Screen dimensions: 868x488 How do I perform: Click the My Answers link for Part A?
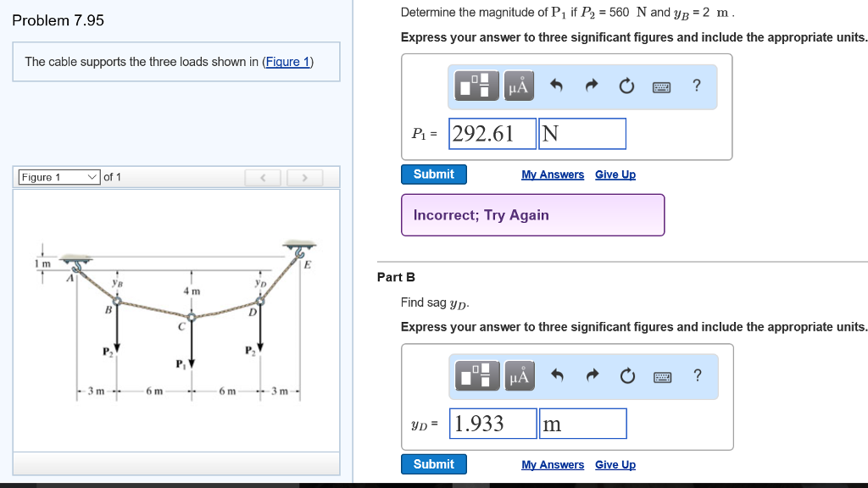pos(553,174)
